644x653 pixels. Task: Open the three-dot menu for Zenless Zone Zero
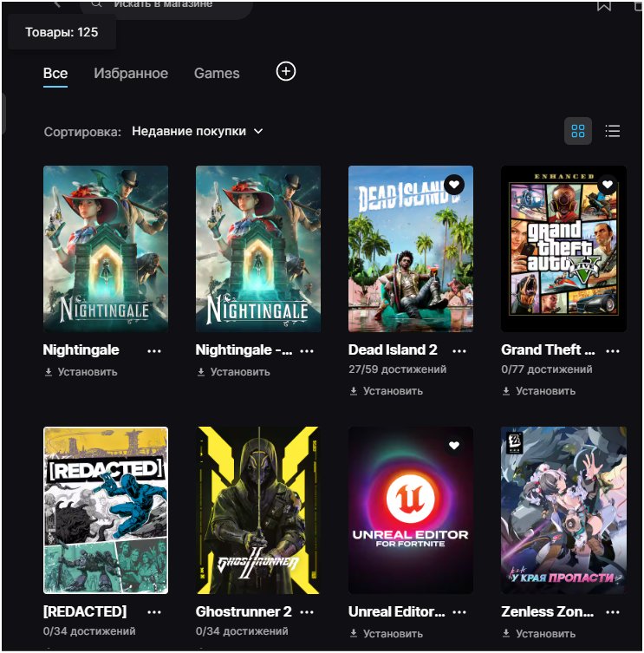613,612
